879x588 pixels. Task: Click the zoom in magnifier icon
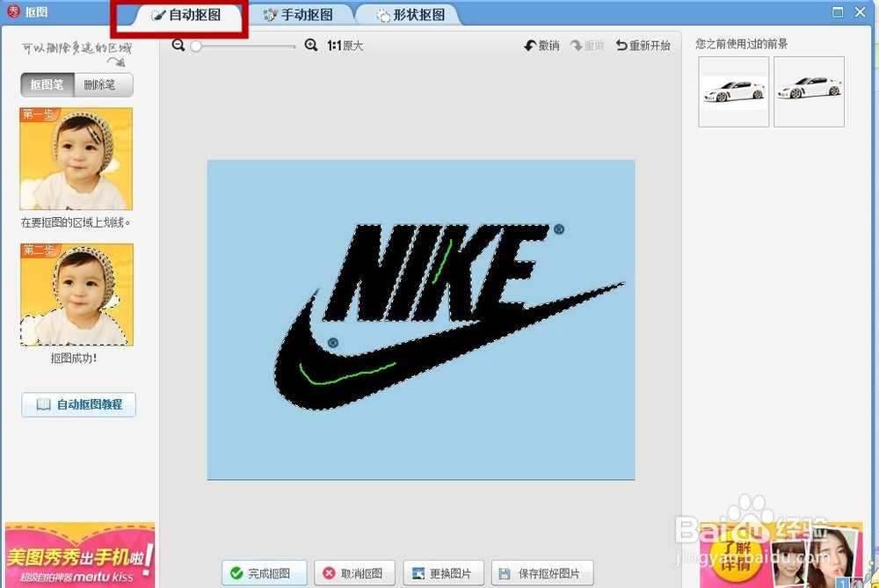click(311, 46)
